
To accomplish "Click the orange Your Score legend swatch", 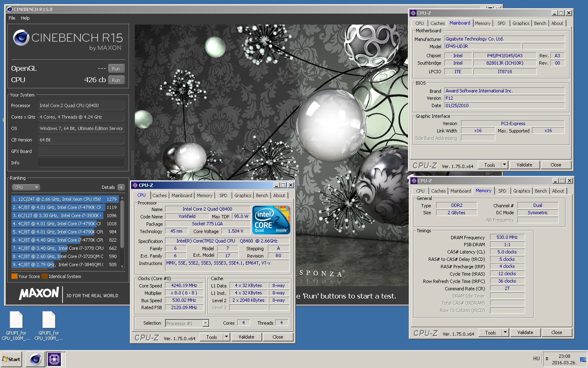I will click(14, 276).
